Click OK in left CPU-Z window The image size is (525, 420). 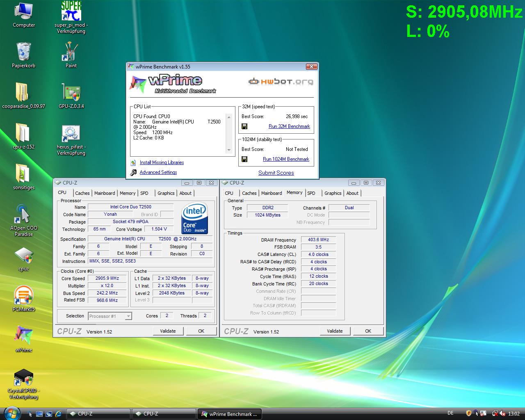coord(201,331)
